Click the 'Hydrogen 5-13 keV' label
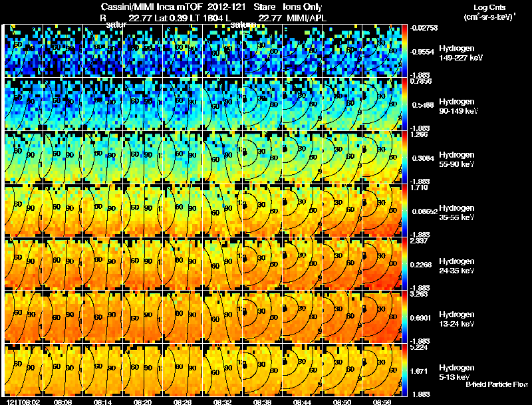Image resolution: width=532 pixels, height=405 pixels. click(457, 372)
